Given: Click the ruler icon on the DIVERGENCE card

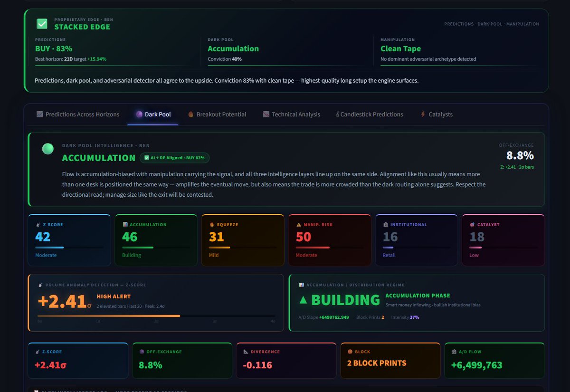Looking at the screenshot, I should (246, 352).
